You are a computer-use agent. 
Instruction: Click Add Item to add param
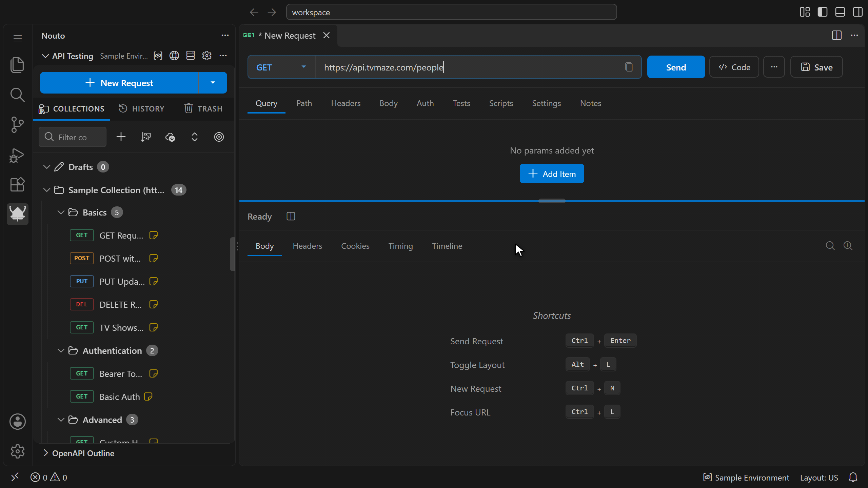tap(552, 174)
